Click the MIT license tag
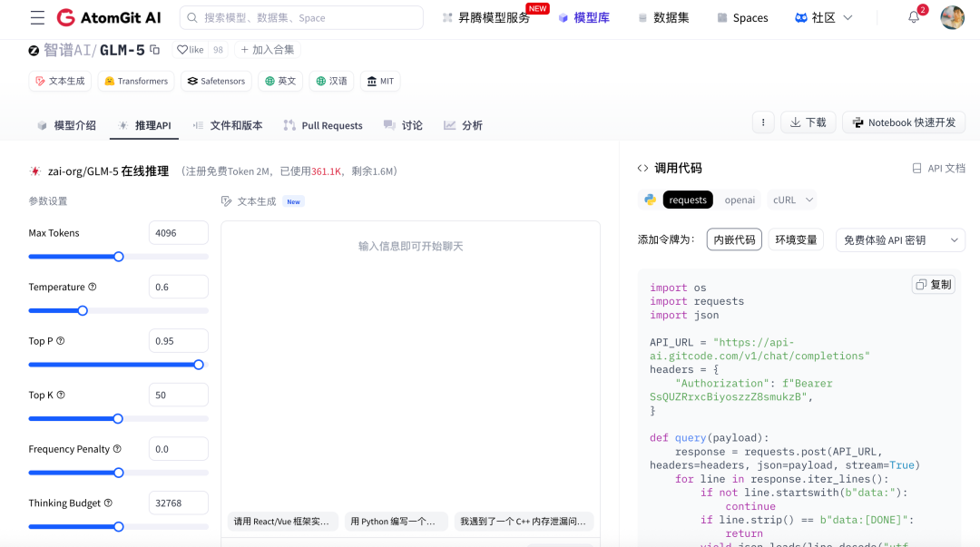980x547 pixels. coord(380,82)
